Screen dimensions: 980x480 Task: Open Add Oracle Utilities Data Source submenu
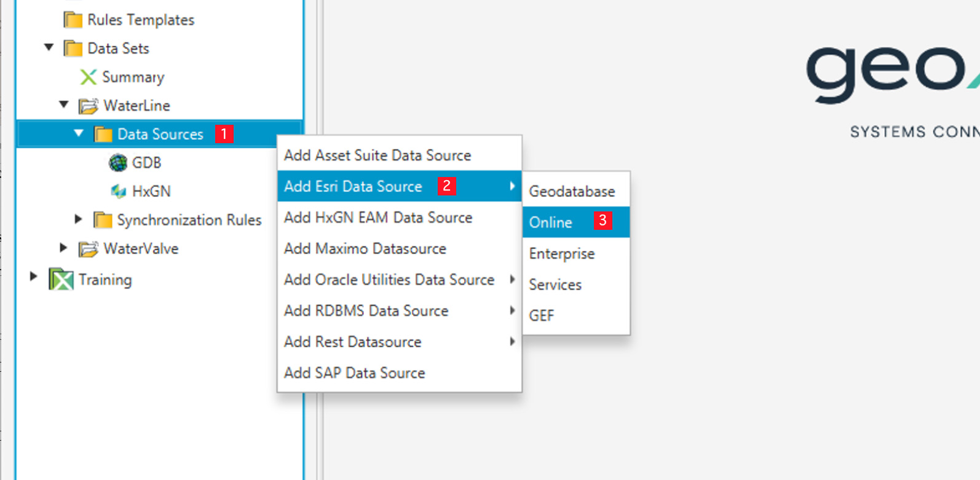click(400, 280)
